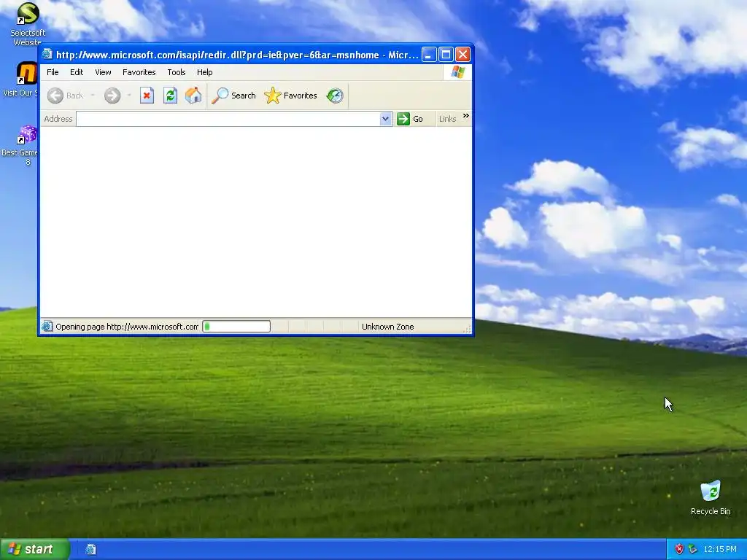
Task: Stop loading with the red X icon
Action: point(147,96)
